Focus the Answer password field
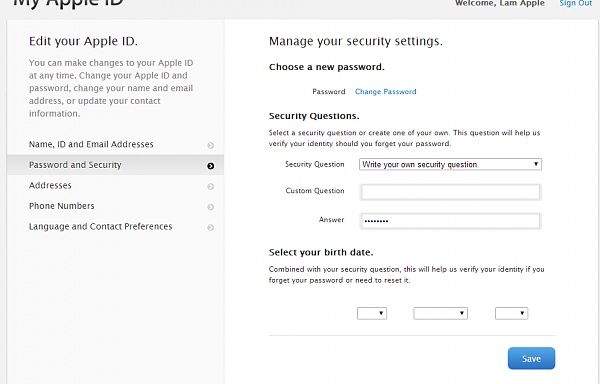The height and width of the screenshot is (384, 600). [x=450, y=221]
